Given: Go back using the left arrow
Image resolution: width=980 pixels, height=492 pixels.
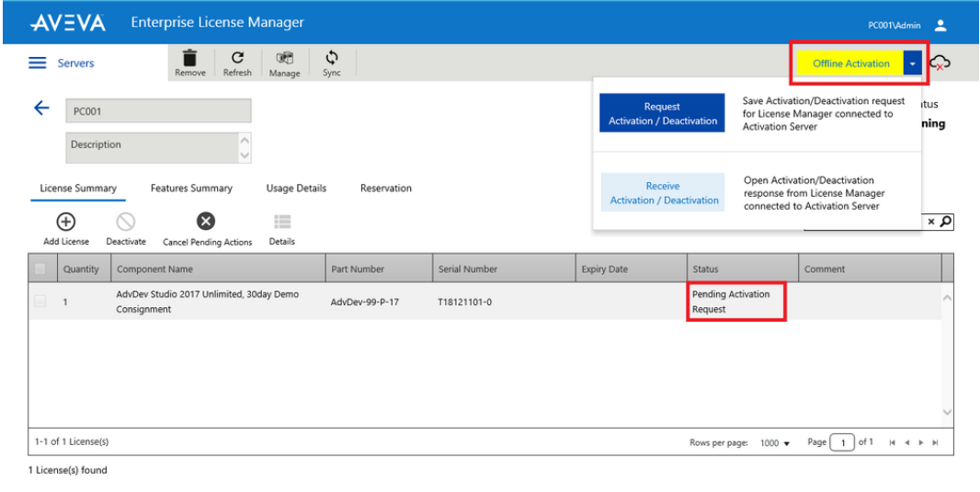Looking at the screenshot, I should (41, 109).
